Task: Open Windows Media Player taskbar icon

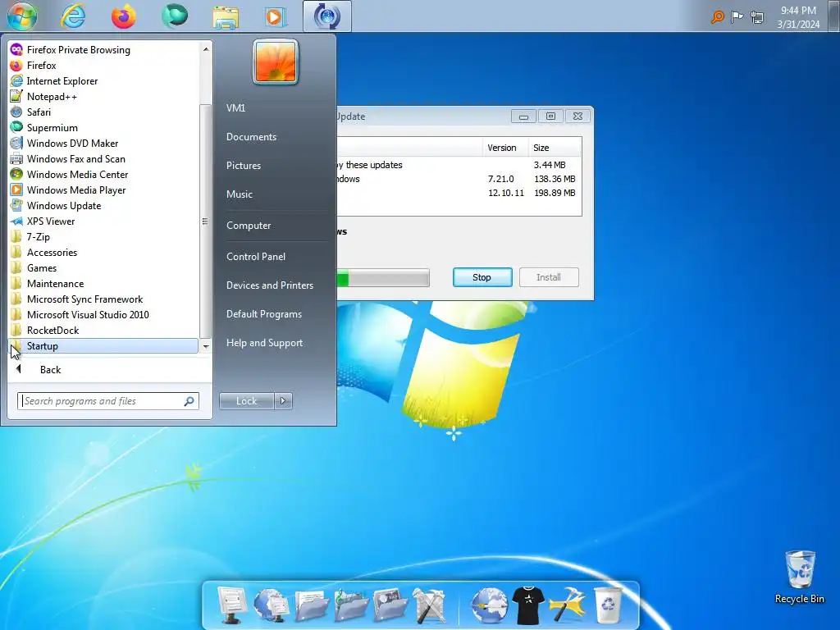Action: (276, 16)
